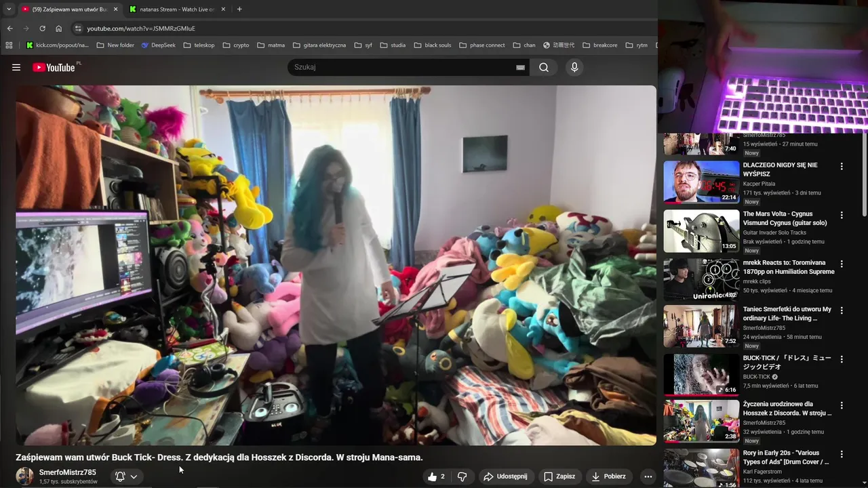This screenshot has height=488, width=868.
Task: Start voice search with the microphone
Action: [x=574, y=67]
